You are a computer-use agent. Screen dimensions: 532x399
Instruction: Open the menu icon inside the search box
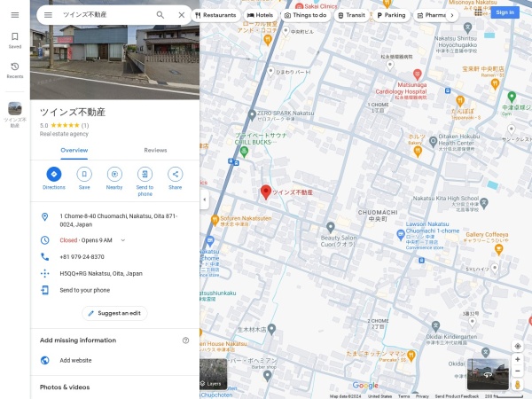pos(48,15)
